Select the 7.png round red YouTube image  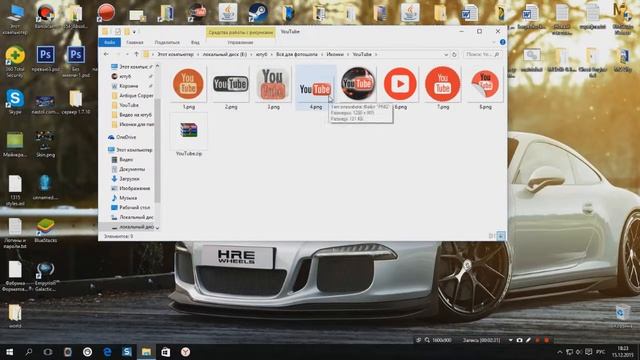pyautogui.click(x=442, y=84)
